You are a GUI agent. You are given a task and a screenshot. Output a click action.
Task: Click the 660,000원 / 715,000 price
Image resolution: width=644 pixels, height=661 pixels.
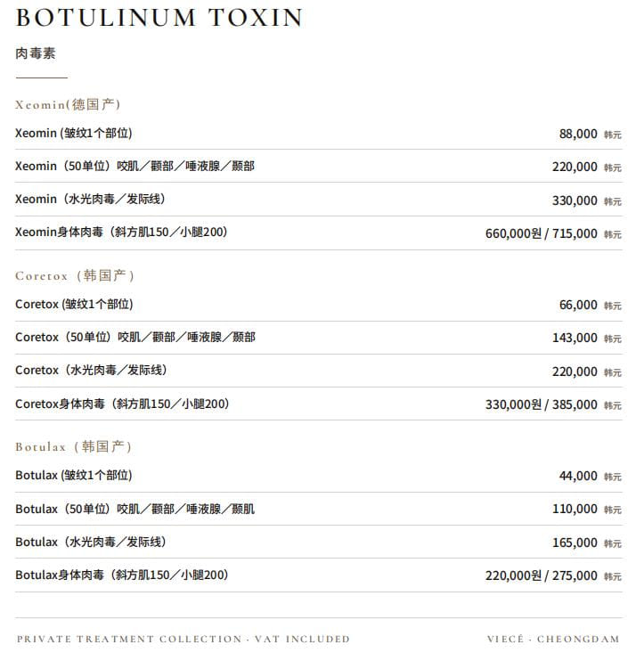pyautogui.click(x=542, y=233)
